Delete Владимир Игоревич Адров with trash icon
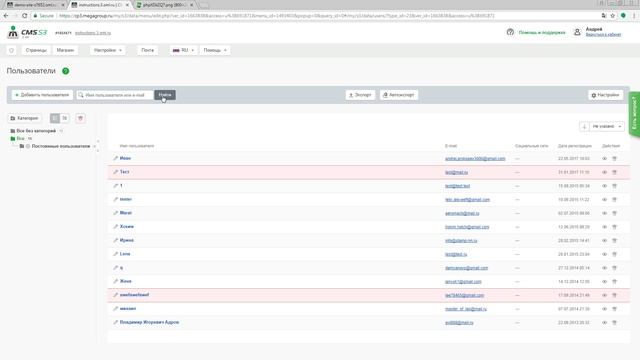 tap(614, 322)
